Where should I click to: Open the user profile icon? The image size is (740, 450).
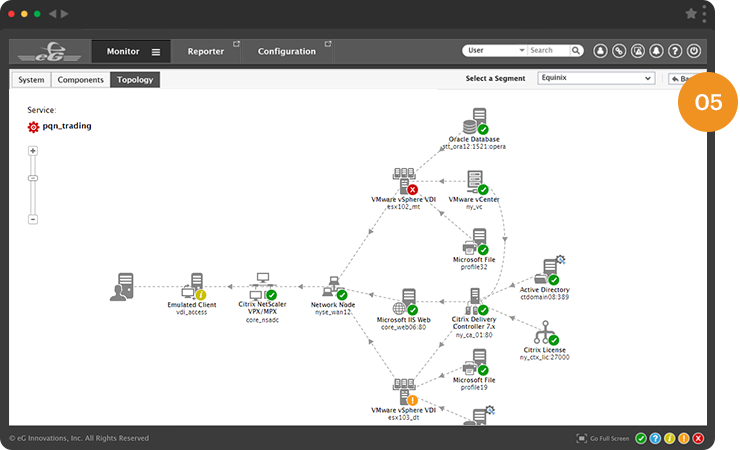[600, 51]
